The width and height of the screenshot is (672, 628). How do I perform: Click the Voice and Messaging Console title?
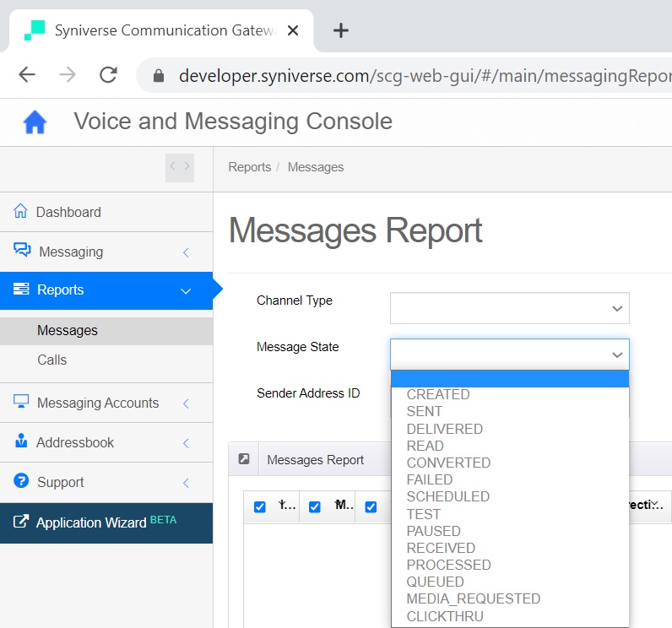233,122
